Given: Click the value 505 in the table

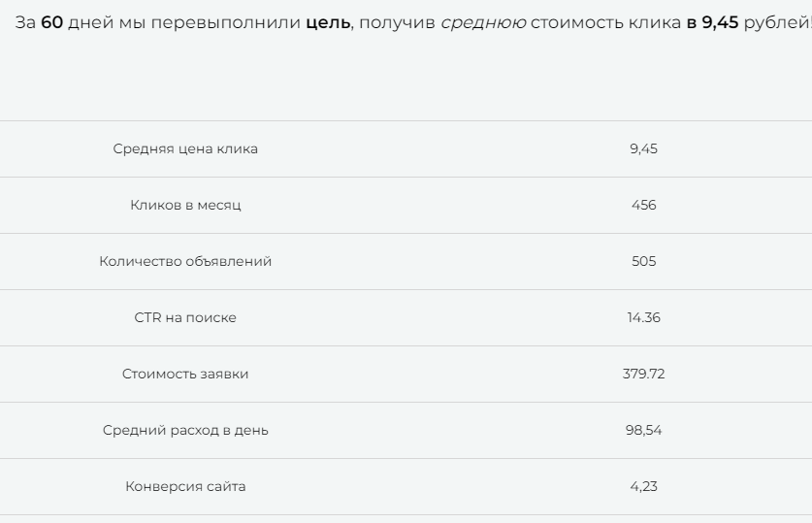Looking at the screenshot, I should pyautogui.click(x=643, y=261).
